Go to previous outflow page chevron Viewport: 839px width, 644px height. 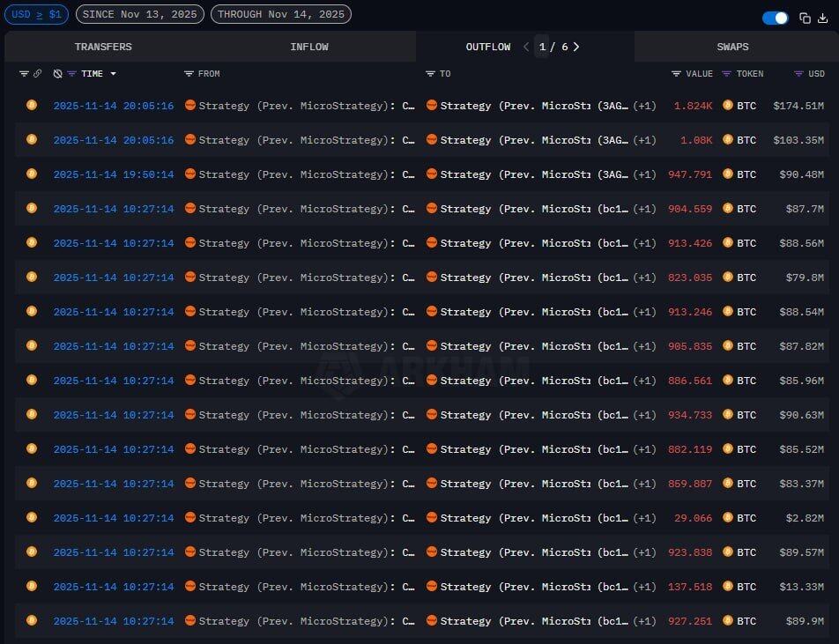coord(526,47)
